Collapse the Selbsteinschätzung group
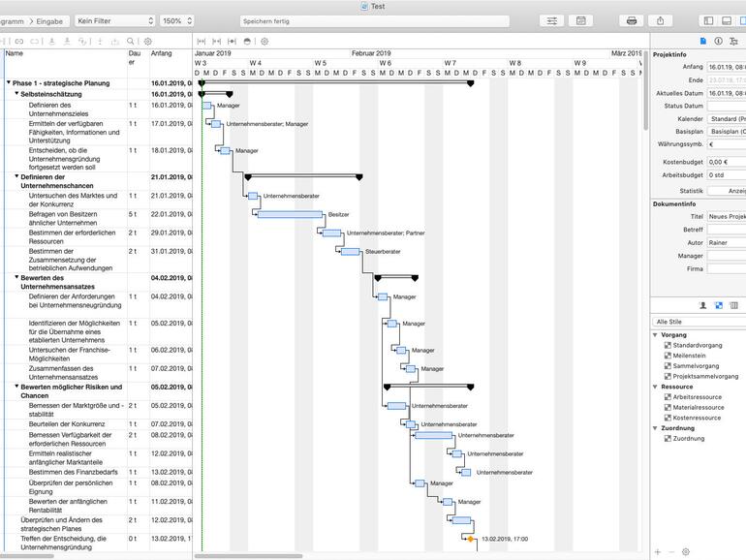The width and height of the screenshot is (746, 560). 16,94
